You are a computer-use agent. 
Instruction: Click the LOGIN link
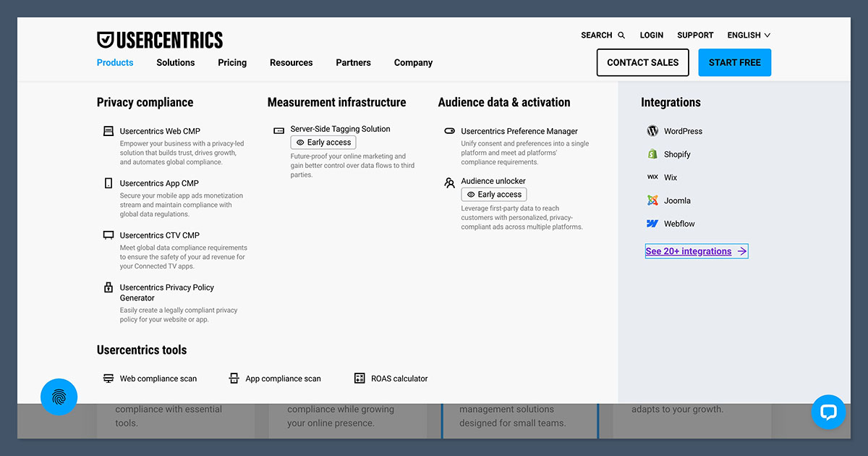pos(651,35)
